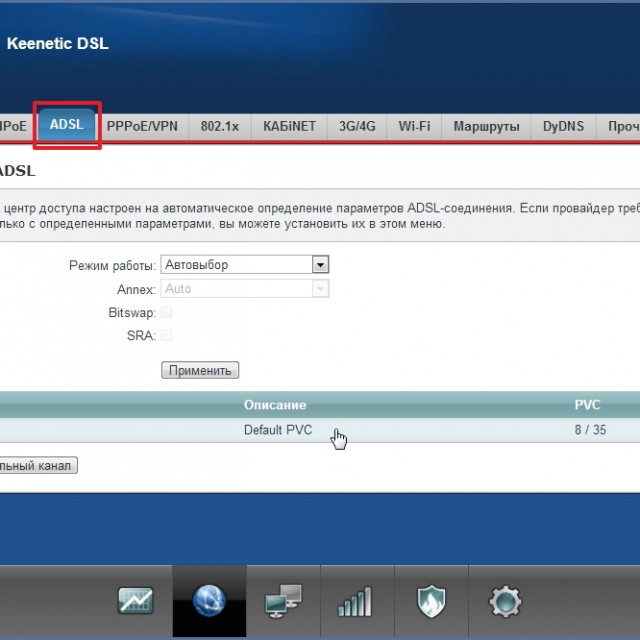Switch to the 3G/4G tab
Viewport: 640px width, 640px height.
point(357,127)
